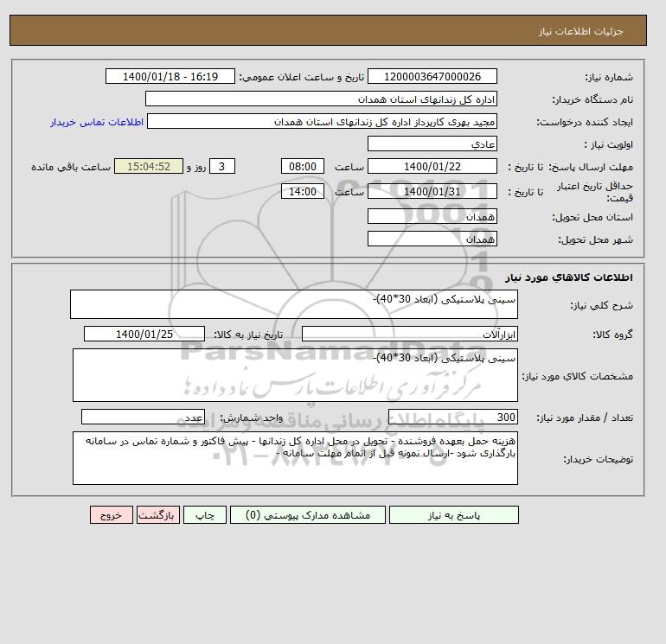Click requester field مجید بهری کارپرداز
This screenshot has height=644, width=666.
tap(322, 121)
